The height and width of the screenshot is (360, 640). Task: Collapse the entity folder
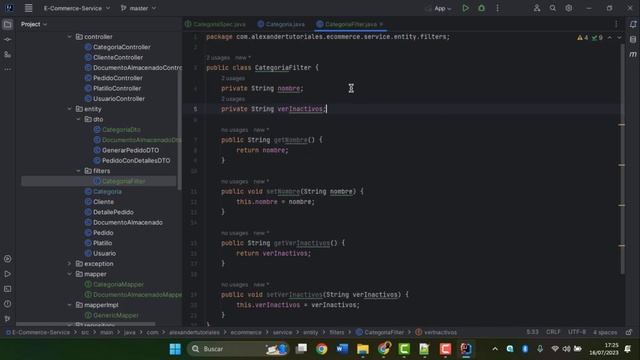[69, 109]
